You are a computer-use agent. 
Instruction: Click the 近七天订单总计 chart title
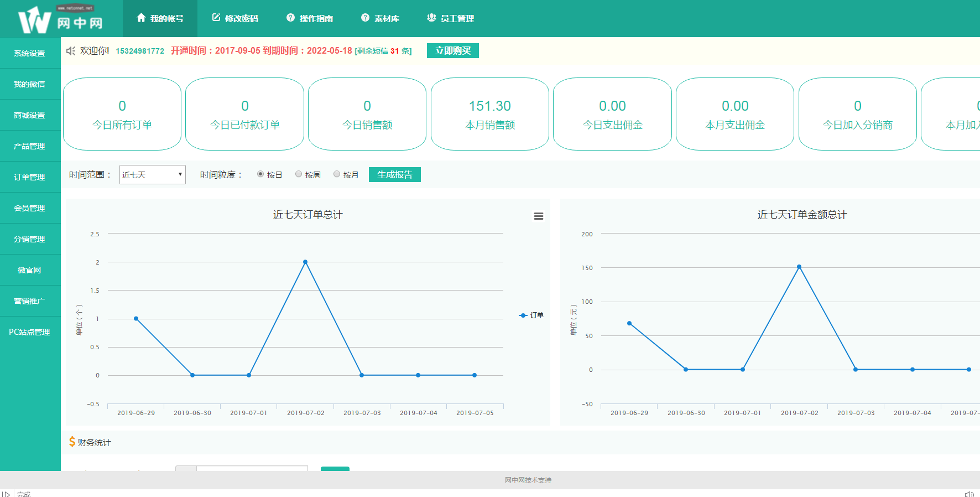tap(308, 215)
